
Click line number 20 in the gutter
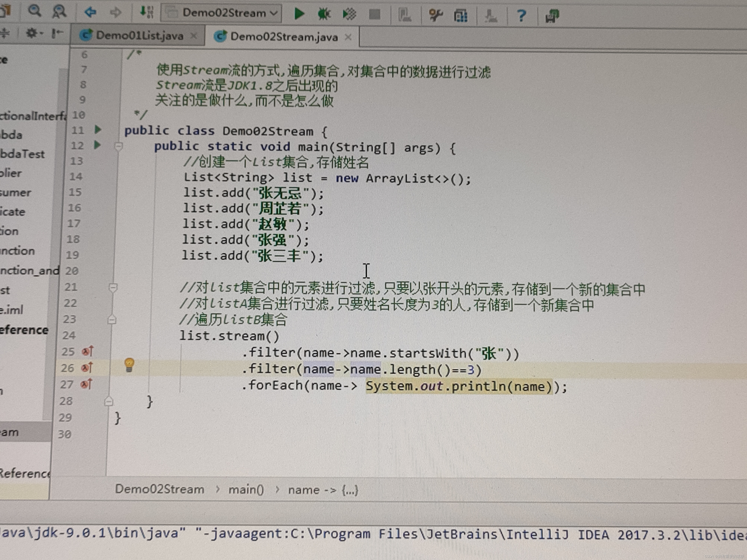pos(72,271)
